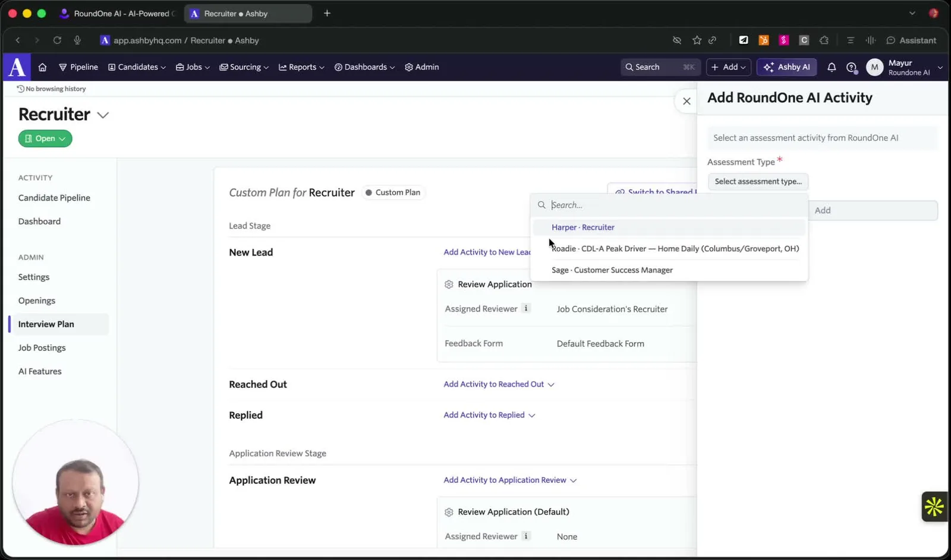
Task: Open Openings in sidebar
Action: (36, 300)
